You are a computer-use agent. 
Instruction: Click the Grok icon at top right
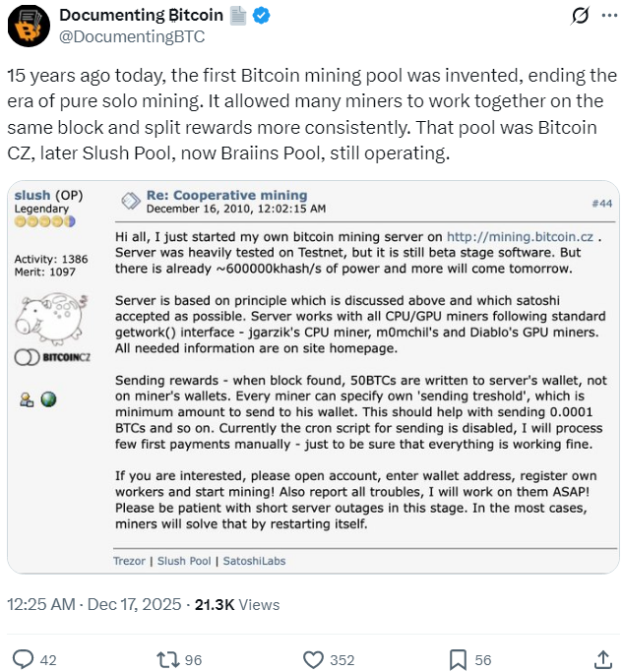[580, 17]
